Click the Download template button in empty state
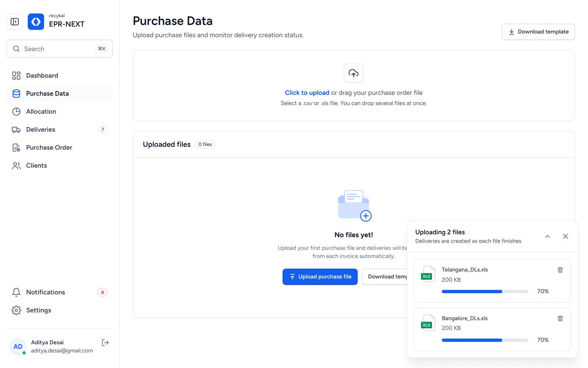 (x=384, y=277)
